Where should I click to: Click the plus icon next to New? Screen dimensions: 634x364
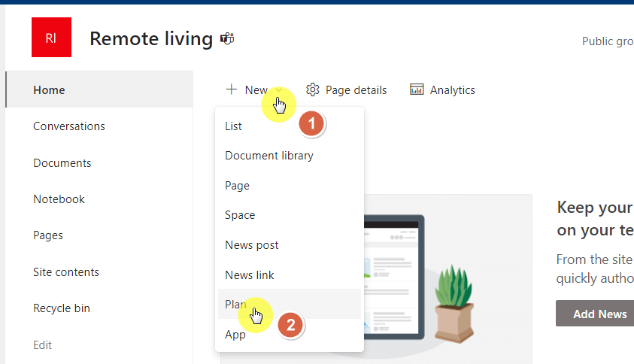[232, 89]
